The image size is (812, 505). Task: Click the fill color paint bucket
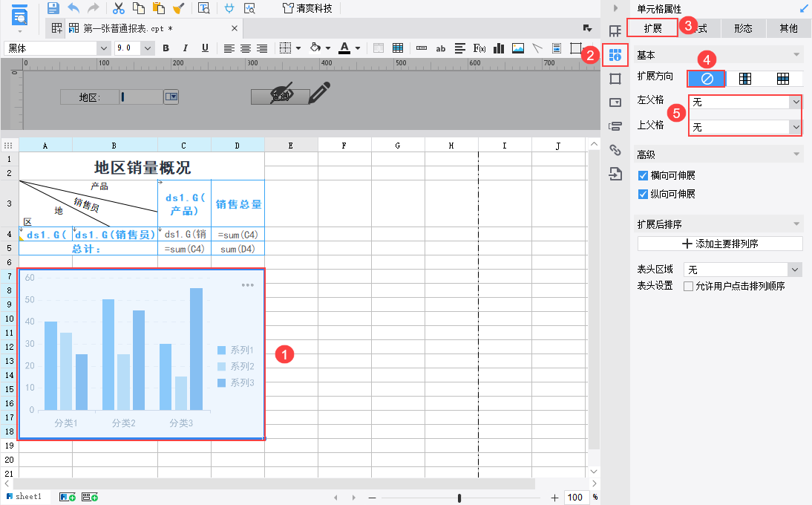pyautogui.click(x=315, y=48)
